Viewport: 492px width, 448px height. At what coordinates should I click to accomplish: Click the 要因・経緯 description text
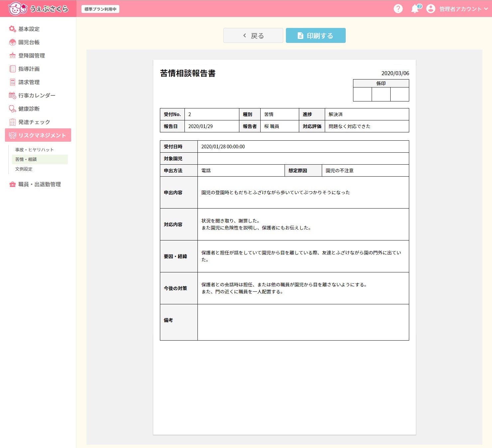click(301, 256)
